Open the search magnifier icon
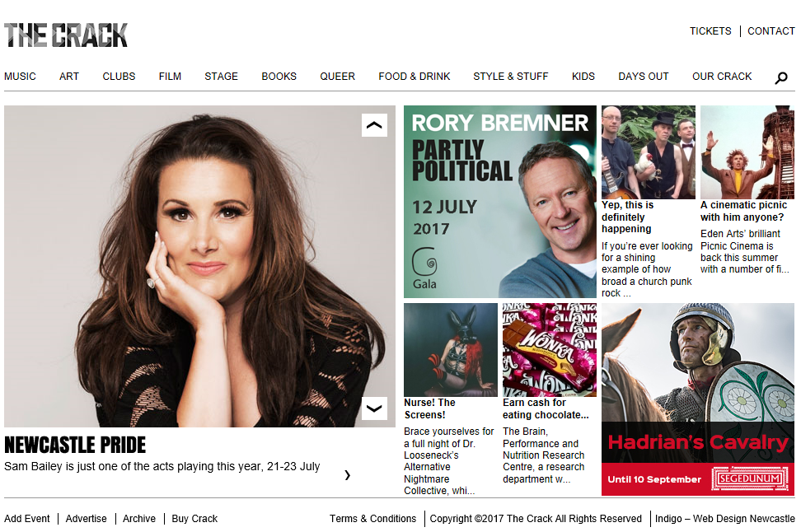The height and width of the screenshot is (532, 801). [x=781, y=77]
